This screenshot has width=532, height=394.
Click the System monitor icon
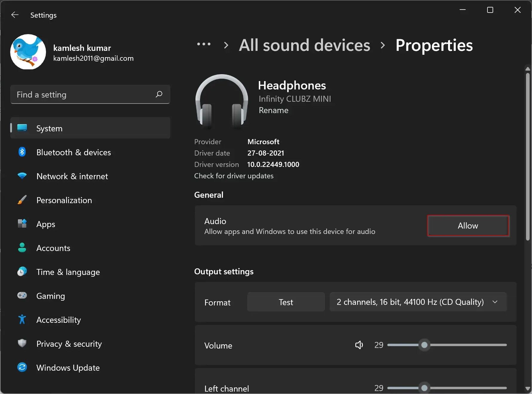tap(22, 128)
